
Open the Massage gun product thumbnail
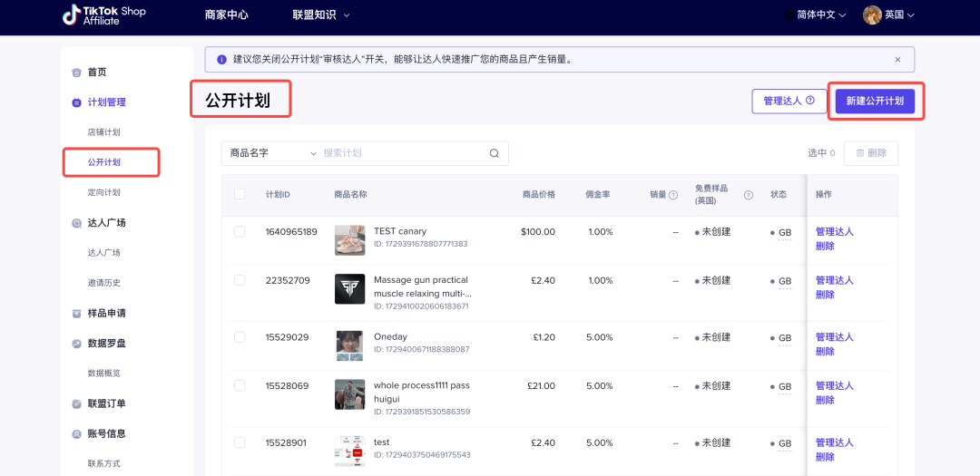pyautogui.click(x=349, y=288)
